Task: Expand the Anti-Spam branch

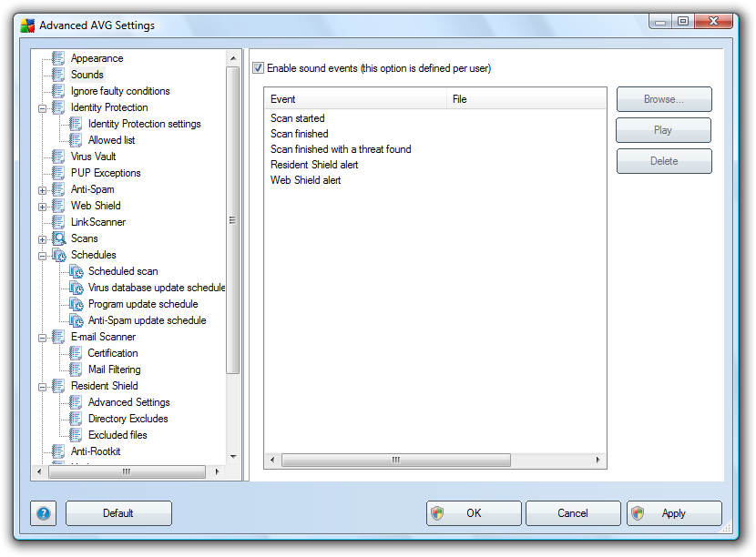Action: [43, 190]
